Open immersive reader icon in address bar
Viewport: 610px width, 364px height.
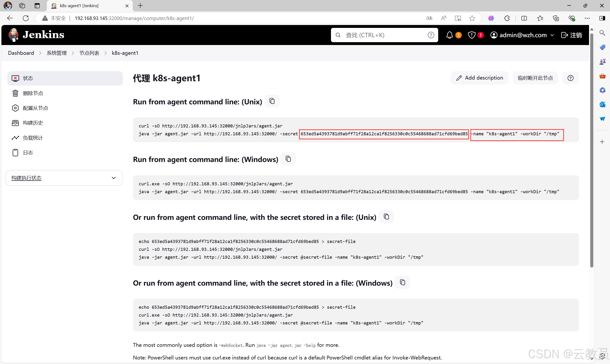(x=458, y=18)
